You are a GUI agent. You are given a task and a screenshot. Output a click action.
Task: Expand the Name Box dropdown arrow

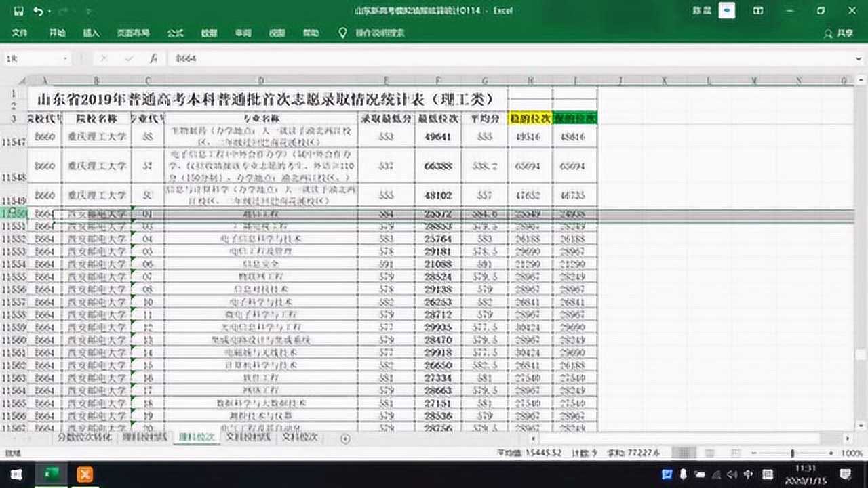click(x=66, y=59)
